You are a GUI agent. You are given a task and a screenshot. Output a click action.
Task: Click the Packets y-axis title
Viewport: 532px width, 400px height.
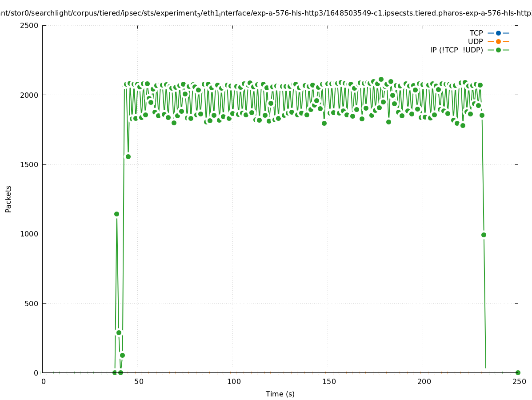(x=8, y=199)
